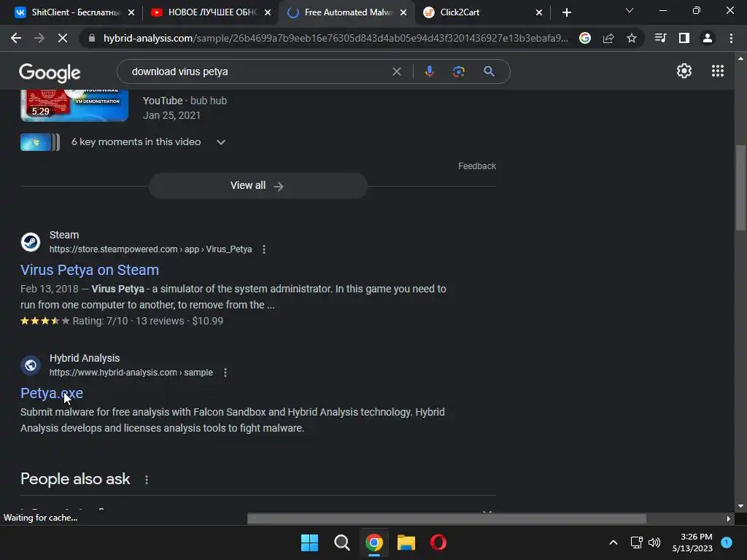Screen dimensions: 747x560
Task: View site info lock icon
Action: coord(92,38)
